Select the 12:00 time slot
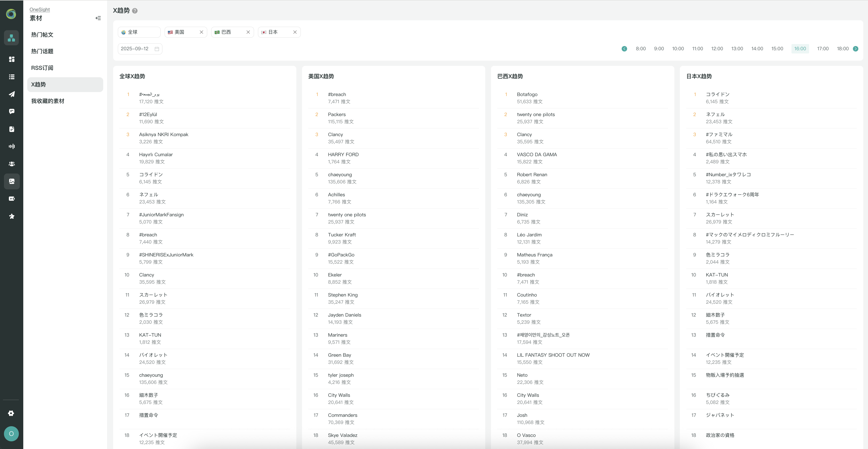868x449 pixels. coord(717,49)
